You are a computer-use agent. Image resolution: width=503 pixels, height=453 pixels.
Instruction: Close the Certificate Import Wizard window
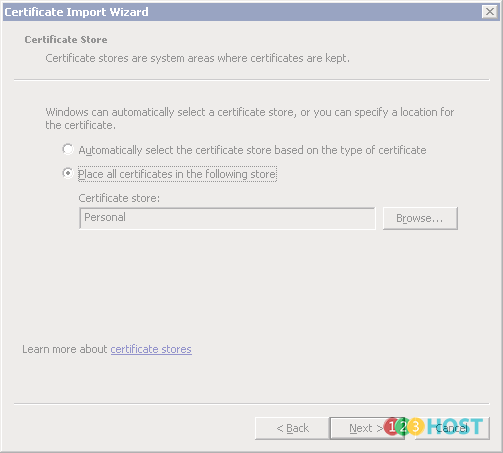pyautogui.click(x=489, y=12)
